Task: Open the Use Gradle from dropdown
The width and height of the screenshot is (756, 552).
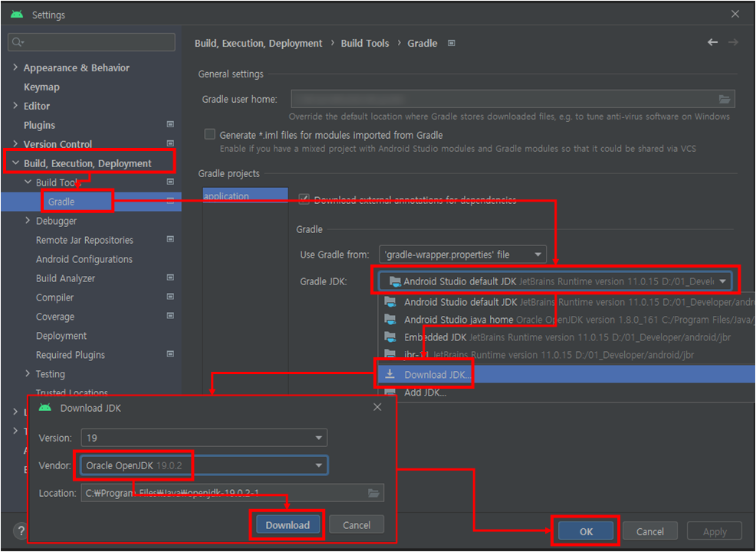Action: click(x=463, y=254)
